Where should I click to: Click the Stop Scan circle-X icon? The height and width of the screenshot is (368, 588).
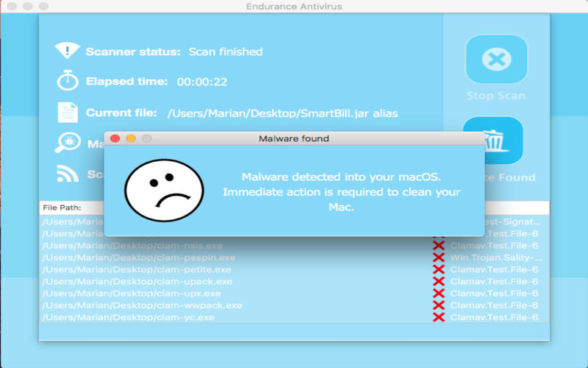coord(496,59)
